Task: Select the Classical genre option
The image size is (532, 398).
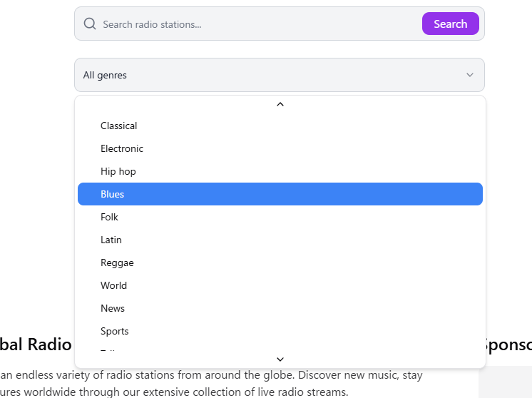Action: pyautogui.click(x=280, y=126)
